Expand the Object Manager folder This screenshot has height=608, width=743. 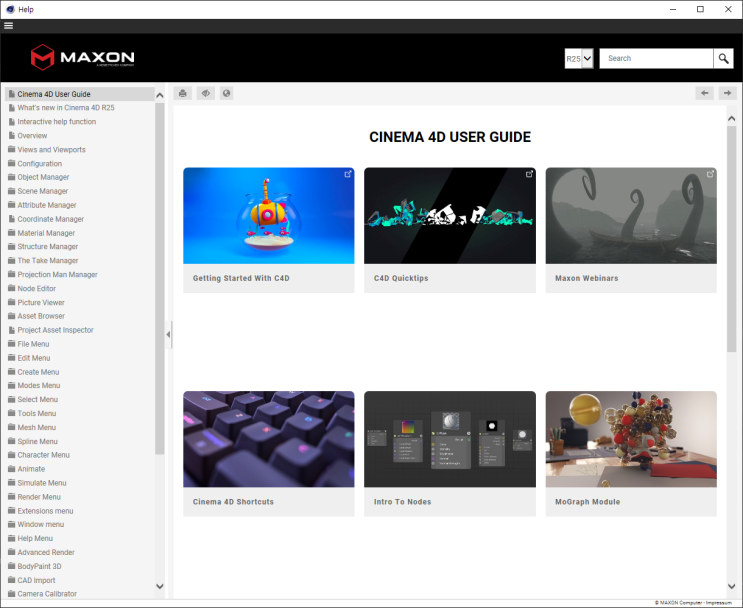tap(11, 177)
